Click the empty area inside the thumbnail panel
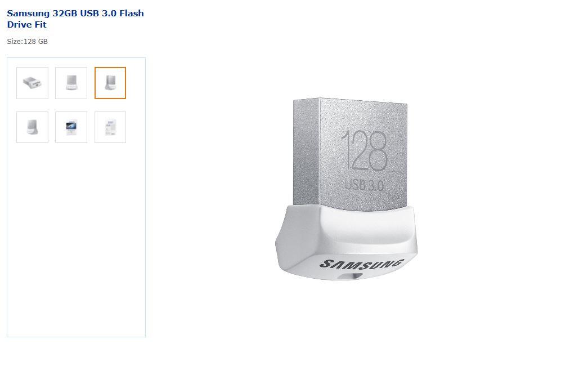The image size is (588, 366). [x=76, y=236]
